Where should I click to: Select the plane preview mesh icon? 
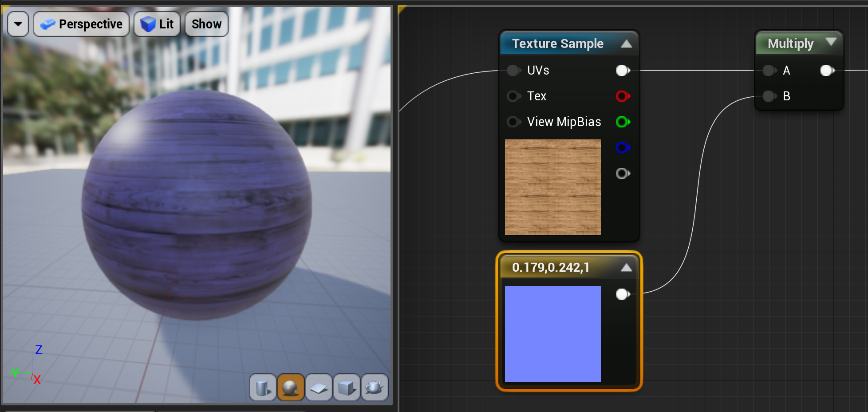(x=319, y=388)
